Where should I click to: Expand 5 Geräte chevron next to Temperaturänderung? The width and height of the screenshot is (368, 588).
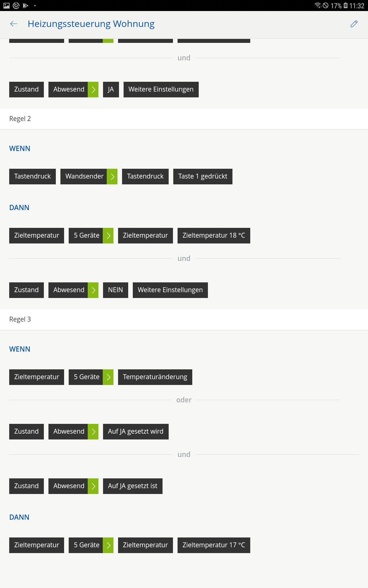coord(108,377)
